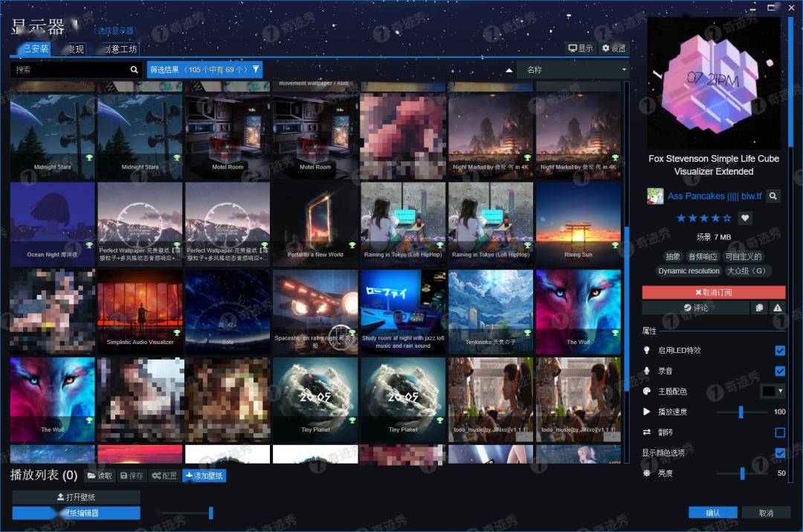Switch to the 发现 tab
Image resolution: width=803 pixels, height=532 pixels.
77,50
